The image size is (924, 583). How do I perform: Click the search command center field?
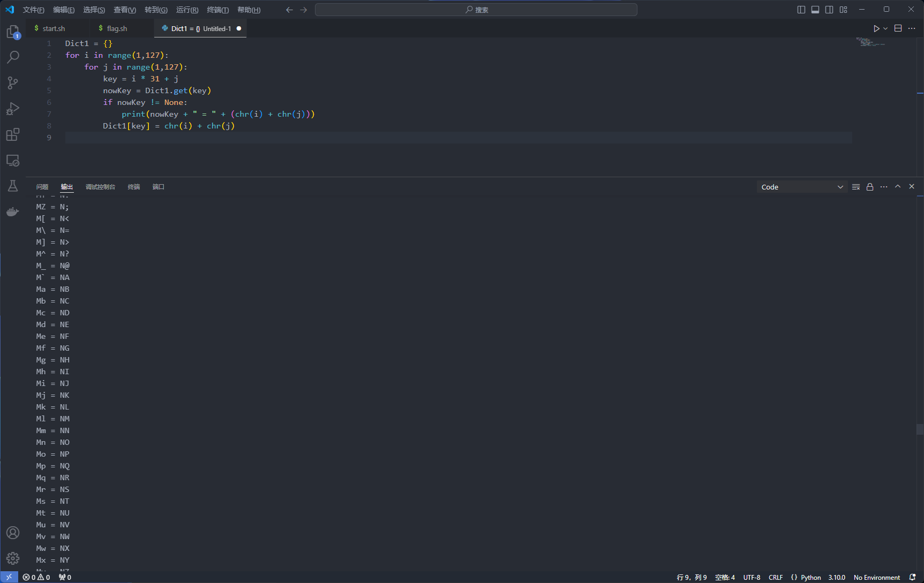(476, 10)
